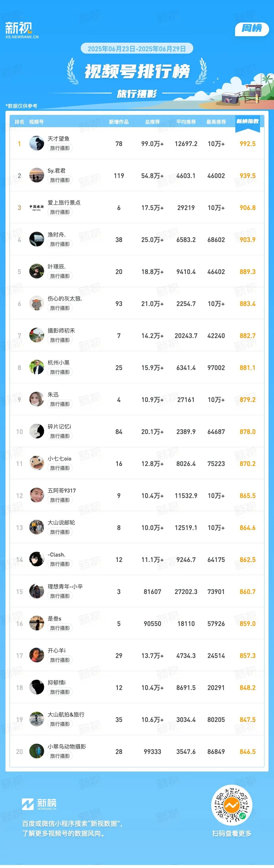Open account name 杭州小黑

coord(58,363)
